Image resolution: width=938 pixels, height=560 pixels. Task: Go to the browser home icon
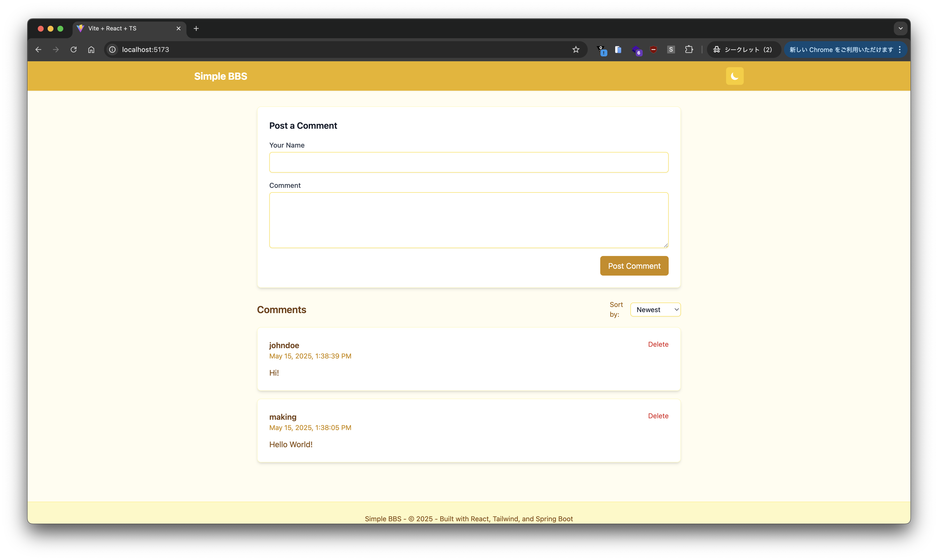pos(91,50)
